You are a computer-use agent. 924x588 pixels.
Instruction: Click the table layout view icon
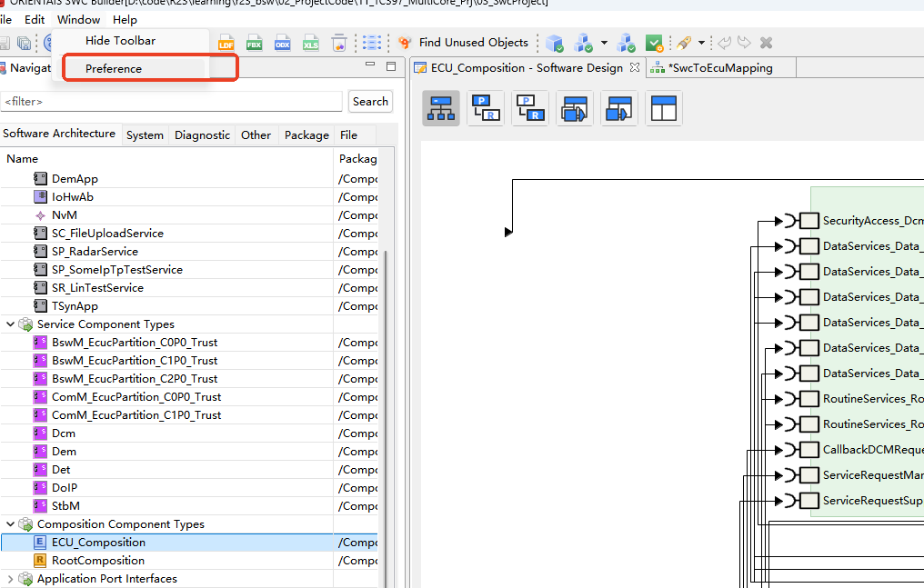(x=664, y=108)
